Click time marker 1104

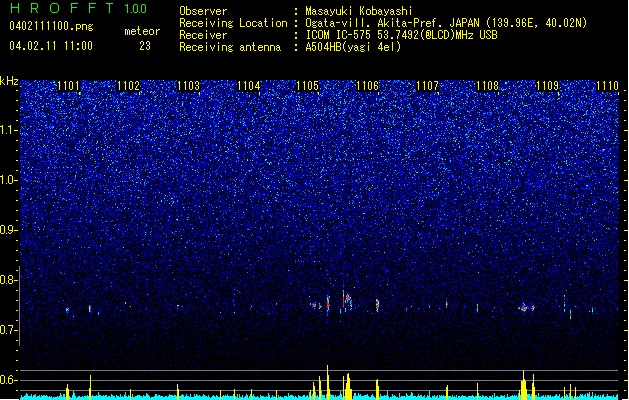tap(248, 86)
